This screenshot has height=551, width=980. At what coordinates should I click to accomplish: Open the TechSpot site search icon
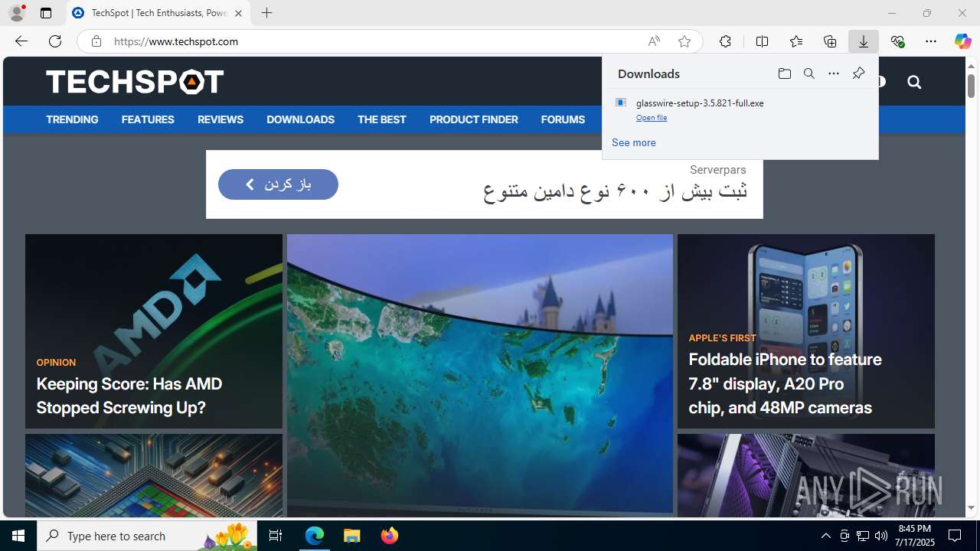pos(914,82)
